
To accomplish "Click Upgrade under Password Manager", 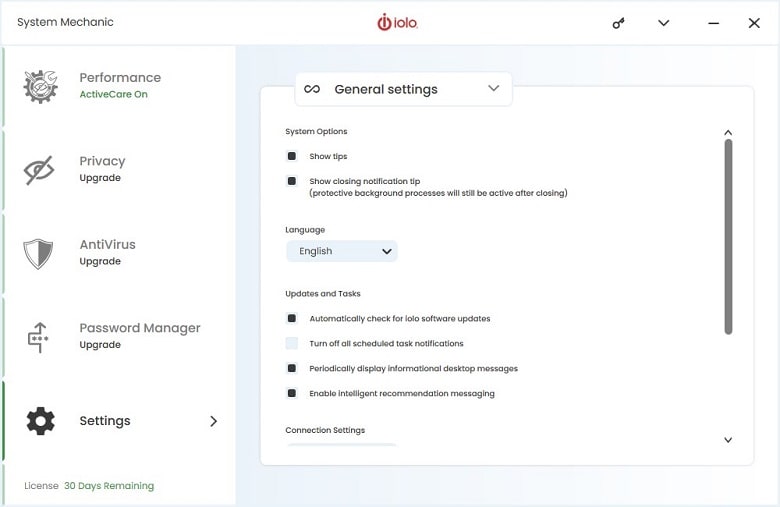I will [x=100, y=345].
